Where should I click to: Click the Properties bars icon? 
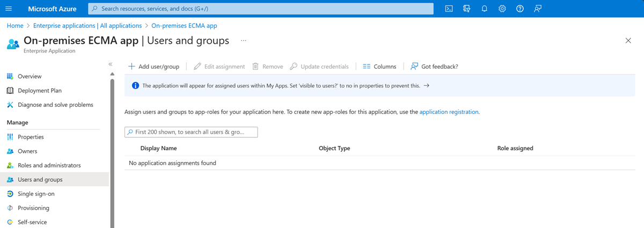tap(10, 137)
